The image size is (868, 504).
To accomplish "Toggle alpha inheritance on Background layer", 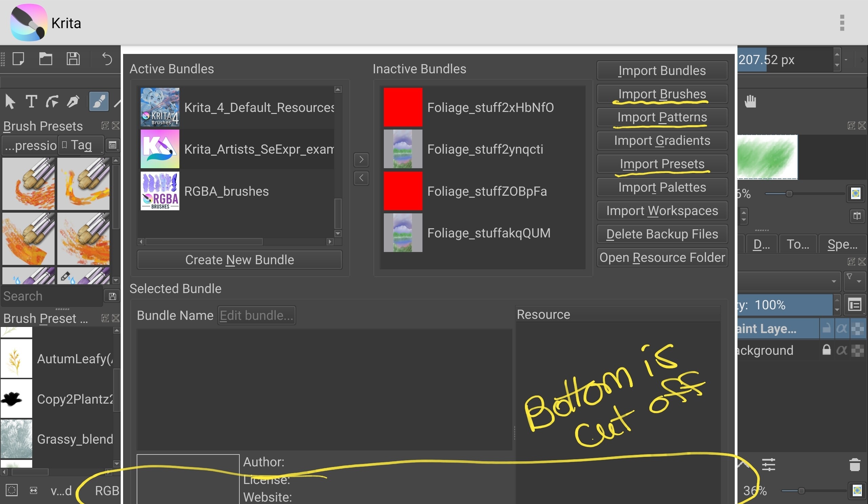I will point(842,350).
